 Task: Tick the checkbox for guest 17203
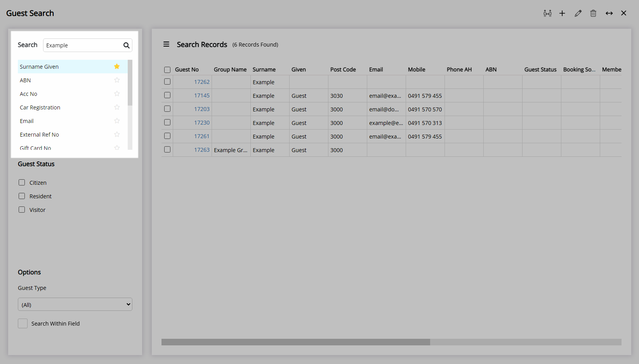point(167,109)
